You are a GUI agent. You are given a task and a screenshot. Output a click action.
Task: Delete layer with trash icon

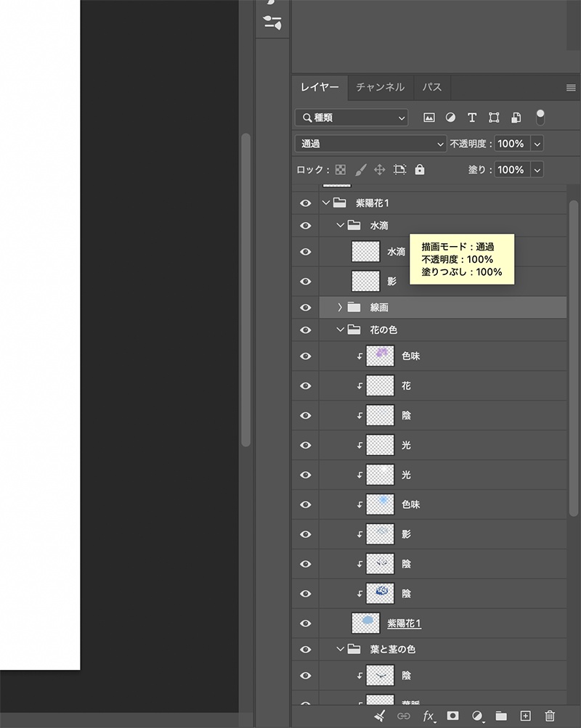click(550, 716)
